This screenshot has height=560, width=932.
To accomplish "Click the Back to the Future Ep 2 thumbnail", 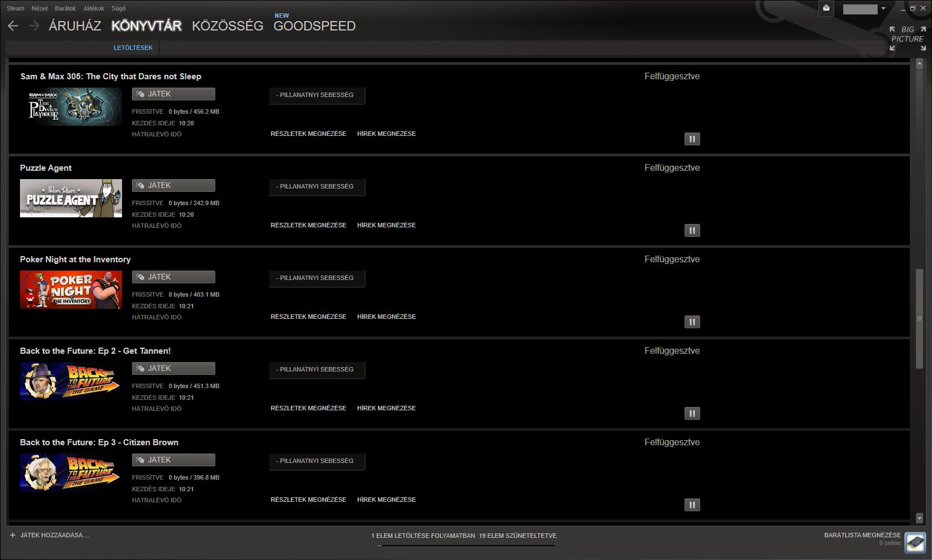I will point(71,381).
